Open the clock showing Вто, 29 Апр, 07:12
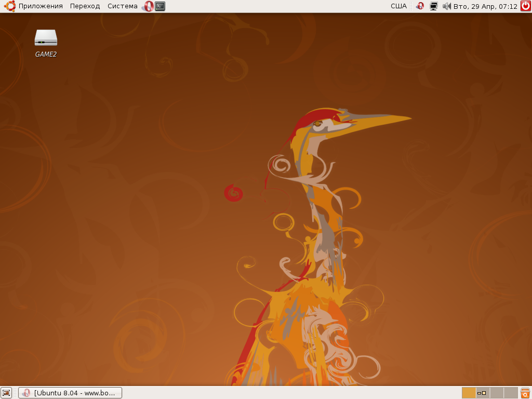The height and width of the screenshot is (399, 532). click(485, 6)
